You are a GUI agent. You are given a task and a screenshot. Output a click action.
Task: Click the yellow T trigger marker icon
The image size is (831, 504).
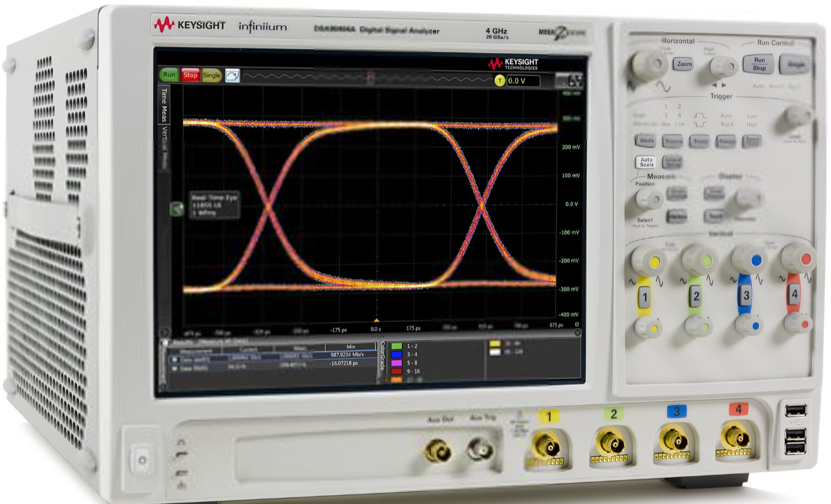500,80
